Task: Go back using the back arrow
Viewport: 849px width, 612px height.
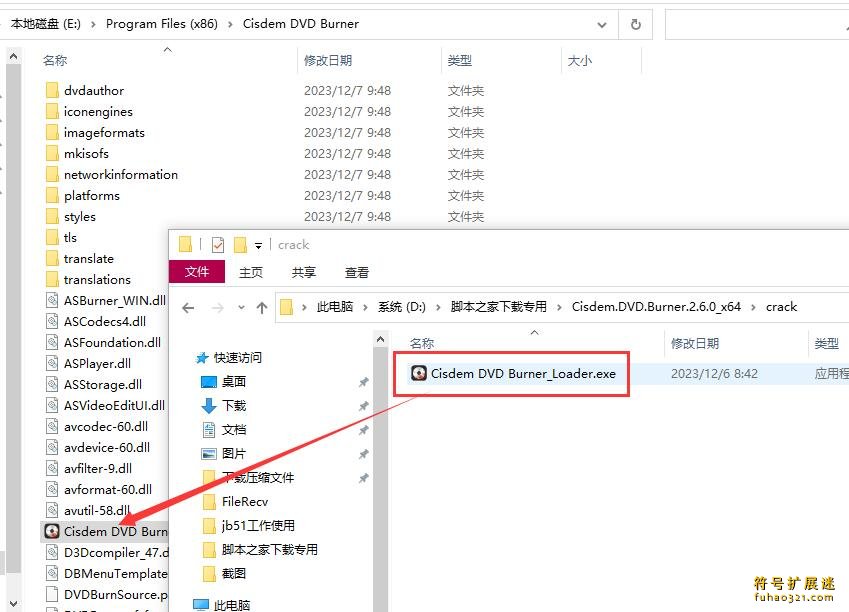Action: pyautogui.click(x=187, y=308)
